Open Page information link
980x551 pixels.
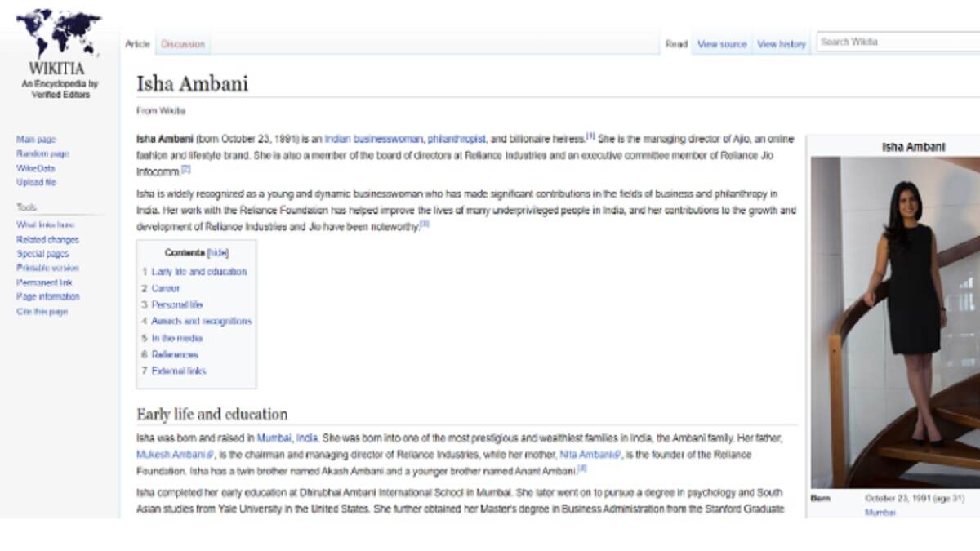pyautogui.click(x=48, y=296)
